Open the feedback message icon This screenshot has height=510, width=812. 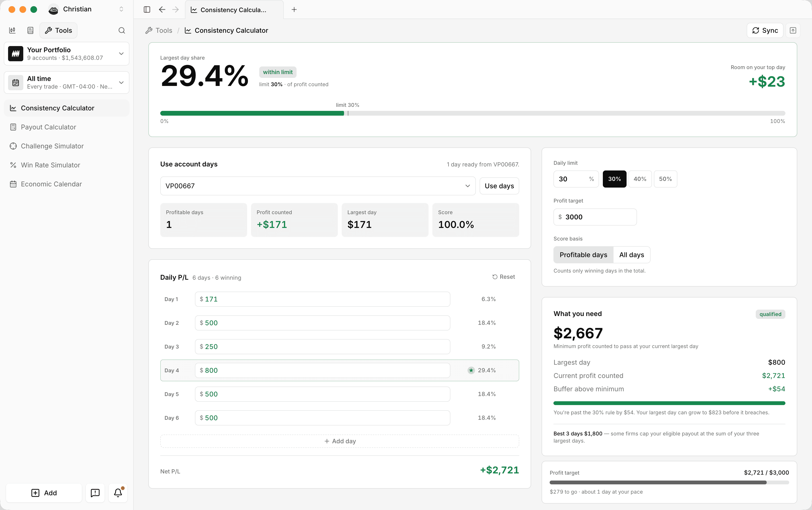(x=95, y=493)
